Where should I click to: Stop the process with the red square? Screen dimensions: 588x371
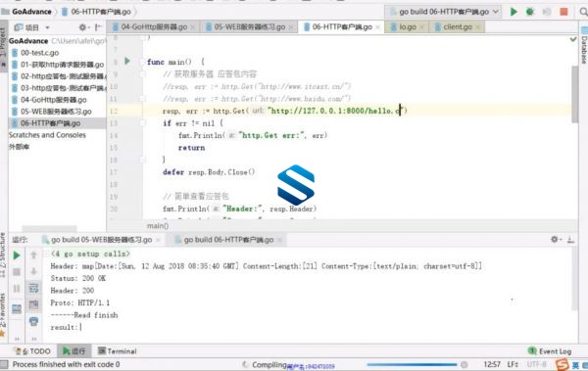coord(563,12)
